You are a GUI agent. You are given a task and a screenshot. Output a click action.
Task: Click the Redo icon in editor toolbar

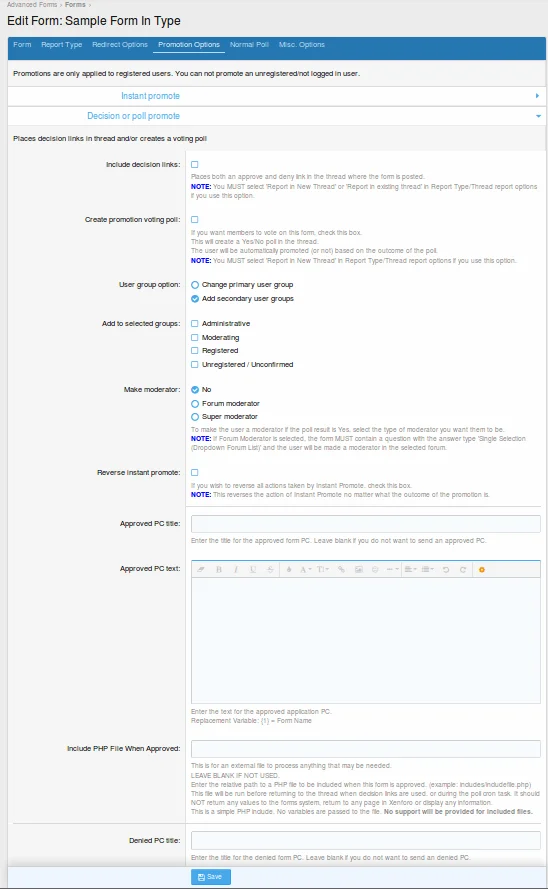coord(463,569)
